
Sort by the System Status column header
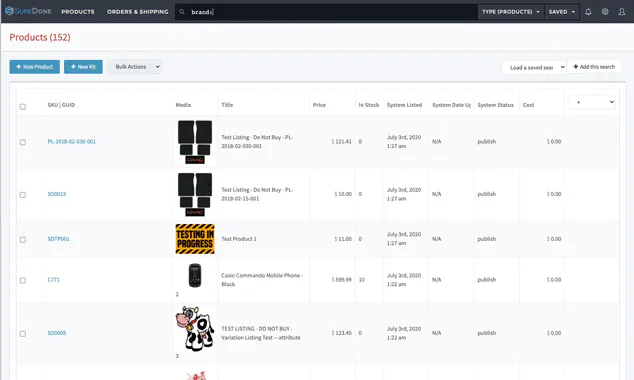[495, 105]
